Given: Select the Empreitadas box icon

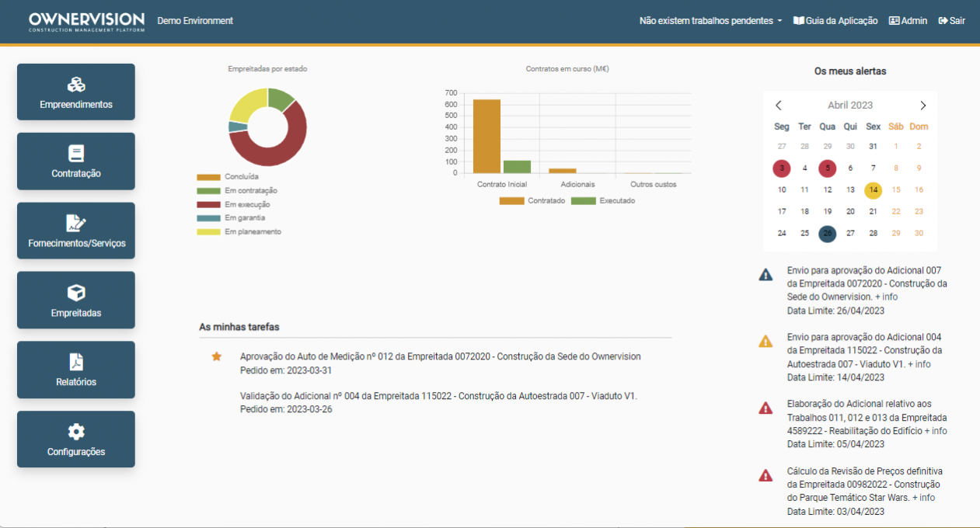Looking at the screenshot, I should tap(76, 293).
